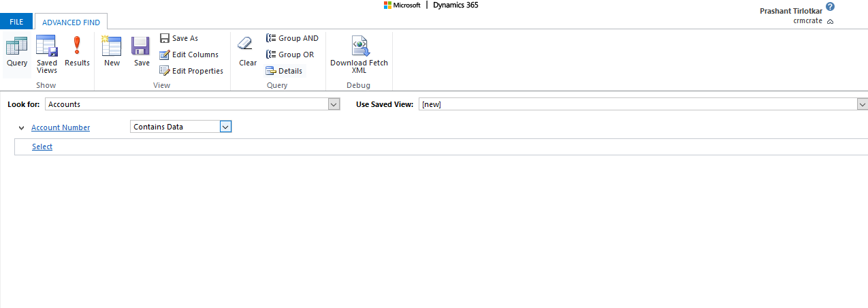Choose Save As in the View group
This screenshot has width=868, height=308.
click(179, 38)
